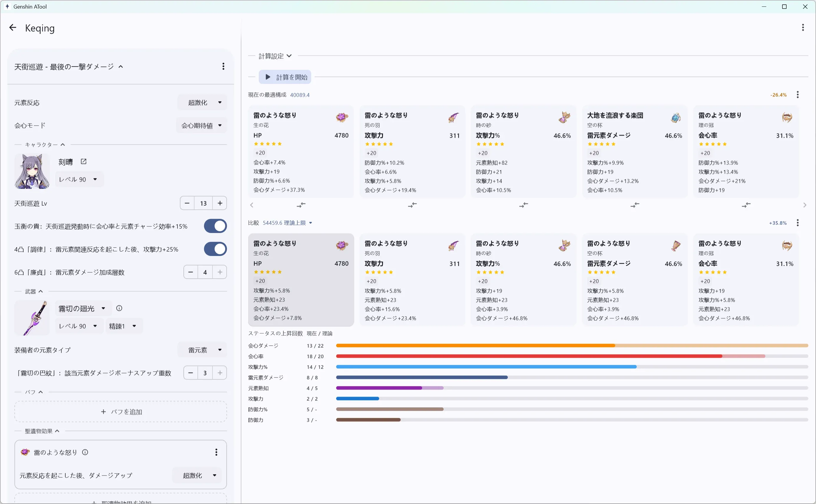
Task: Click the バフを追加 button
Action: (121, 412)
